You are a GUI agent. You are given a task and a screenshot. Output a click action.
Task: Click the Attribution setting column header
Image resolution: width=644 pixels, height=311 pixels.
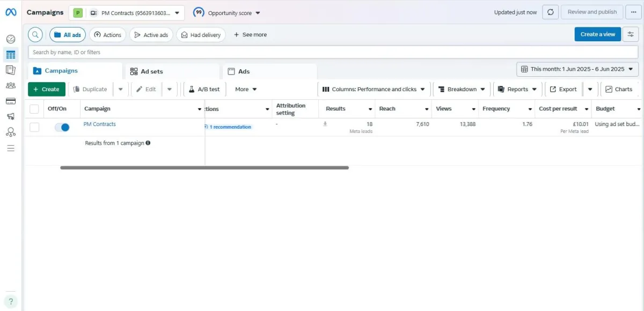(296, 109)
